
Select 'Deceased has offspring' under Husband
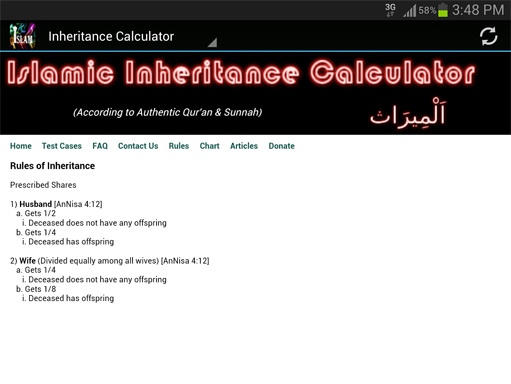click(68, 242)
